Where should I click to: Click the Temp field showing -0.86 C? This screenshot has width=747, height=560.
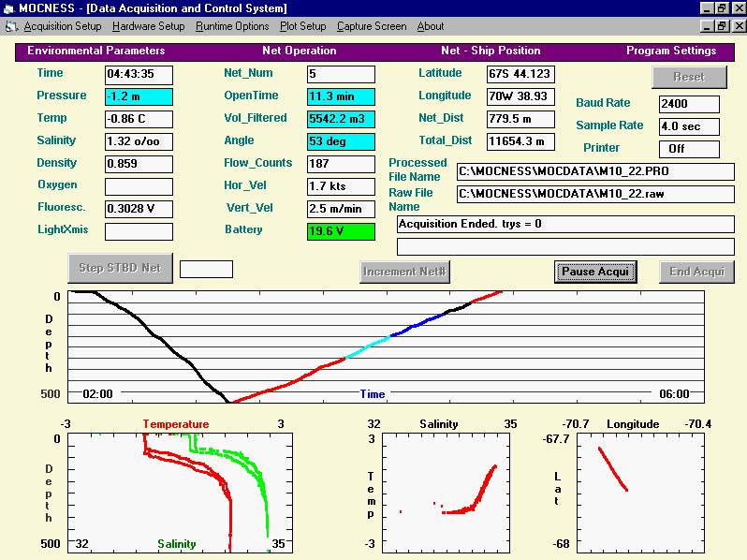(139, 119)
